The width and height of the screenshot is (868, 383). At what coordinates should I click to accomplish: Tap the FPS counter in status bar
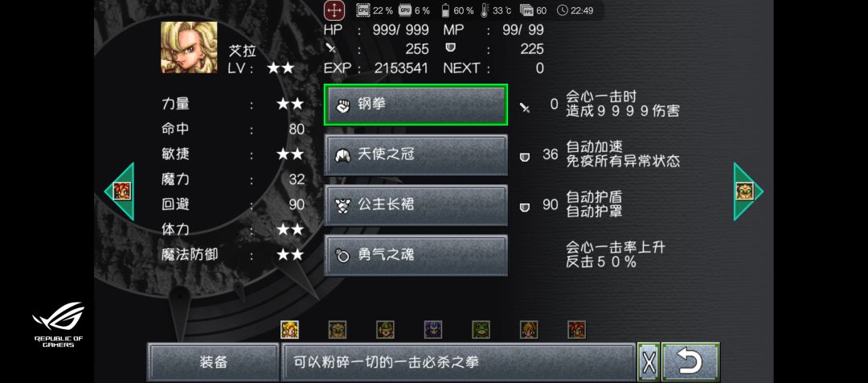click(533, 10)
